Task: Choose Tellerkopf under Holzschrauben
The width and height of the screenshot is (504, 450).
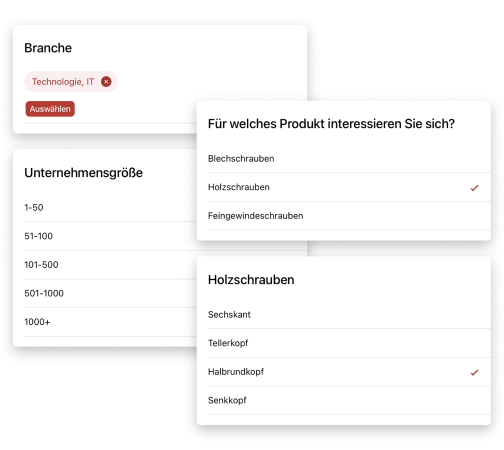Action: (349, 343)
